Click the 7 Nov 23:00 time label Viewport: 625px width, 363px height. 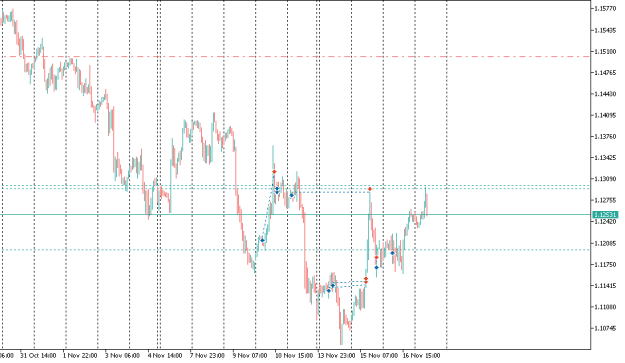click(x=207, y=355)
